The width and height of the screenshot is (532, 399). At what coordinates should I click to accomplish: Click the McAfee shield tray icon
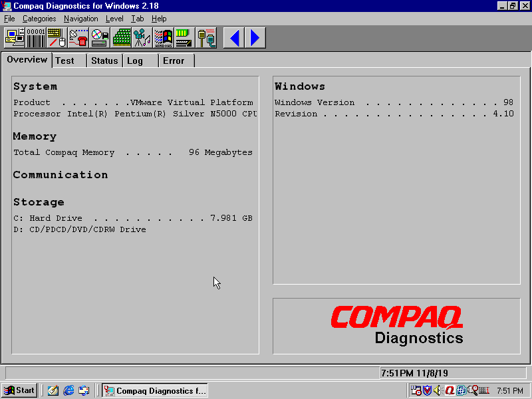pos(427,390)
